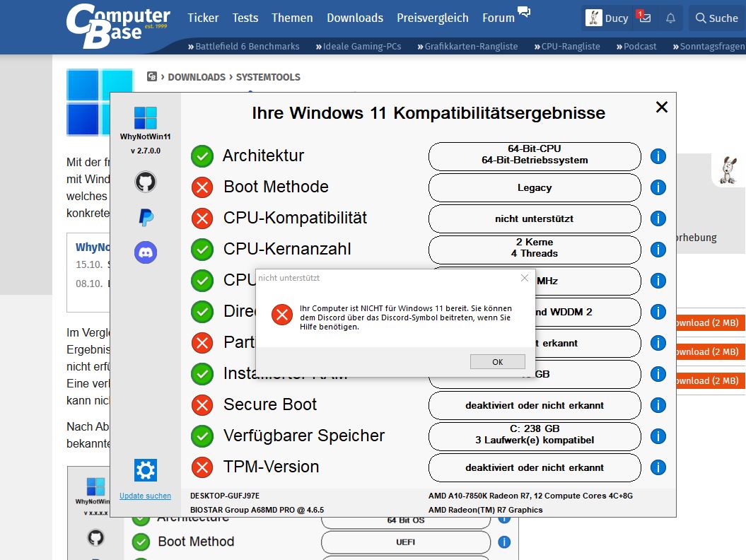Image resolution: width=746 pixels, height=560 pixels.
Task: Click the rabbit avatar in the right sidebar
Action: pos(728,170)
